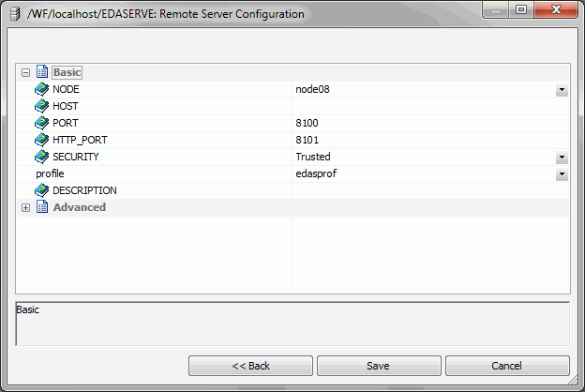The height and width of the screenshot is (392, 585).
Task: Select the Advanced group header label
Action: click(x=80, y=207)
